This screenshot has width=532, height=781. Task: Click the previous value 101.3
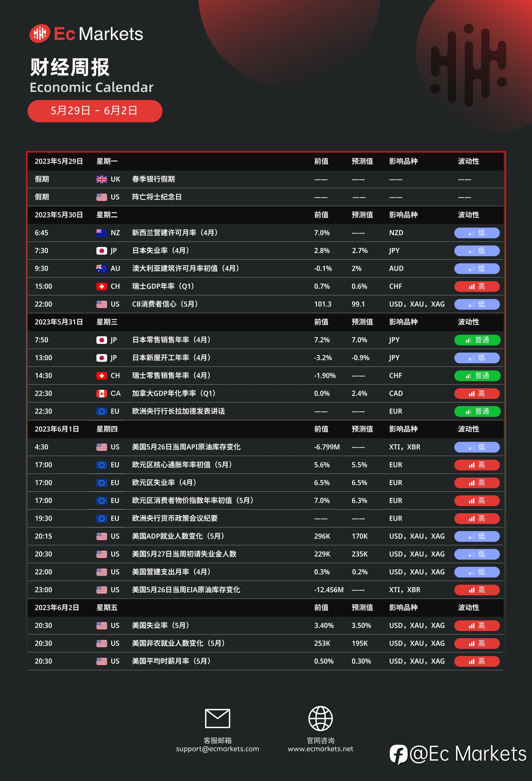tap(323, 304)
